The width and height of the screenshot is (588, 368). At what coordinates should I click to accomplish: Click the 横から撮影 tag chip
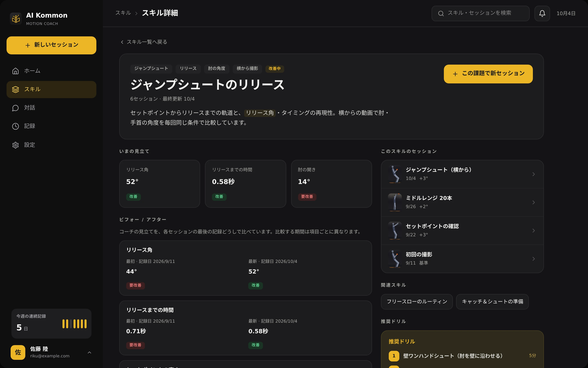(247, 69)
